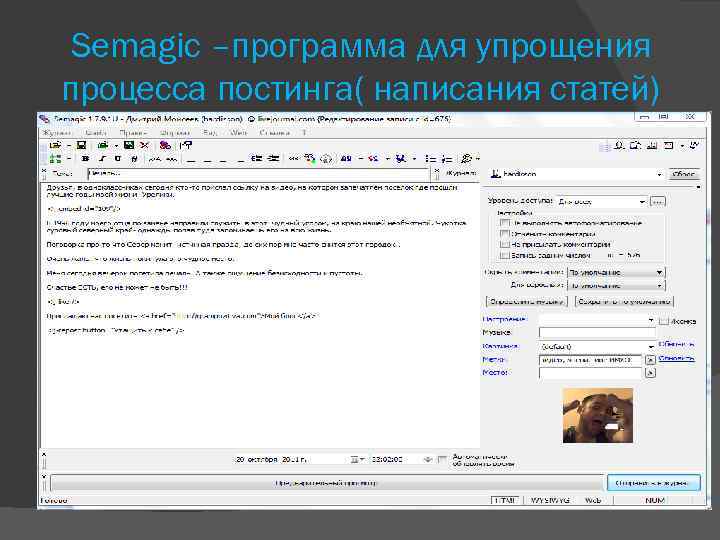Click the statistics chart icon in right toolbar
This screenshot has width=720, height=540.
click(x=652, y=146)
